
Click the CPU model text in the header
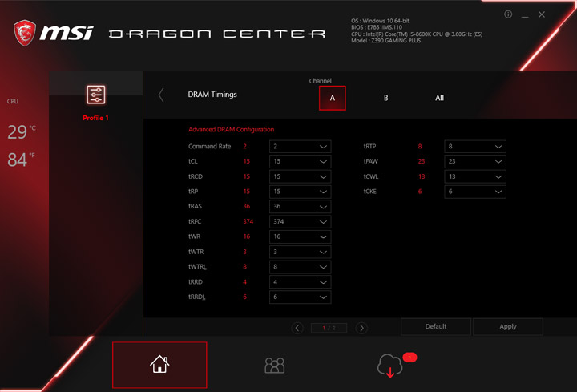click(417, 34)
